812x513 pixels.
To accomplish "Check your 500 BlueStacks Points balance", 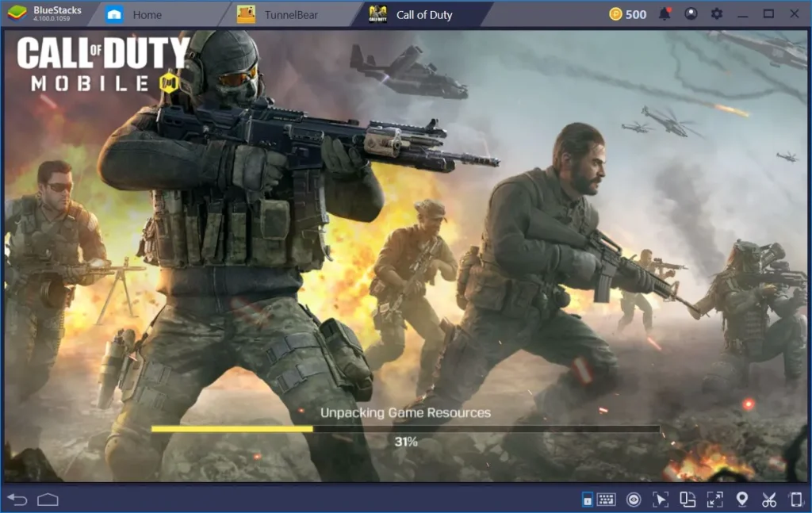I will coord(627,13).
